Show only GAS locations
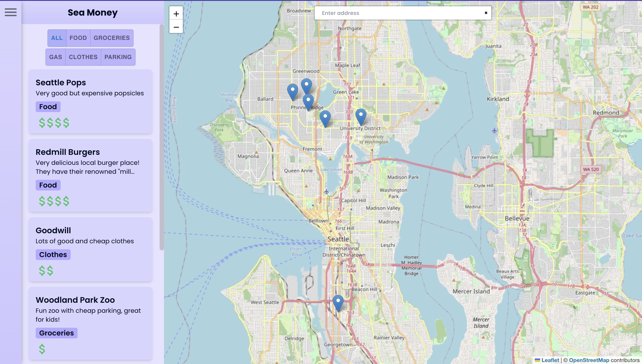This screenshot has width=642, height=364. [x=56, y=57]
